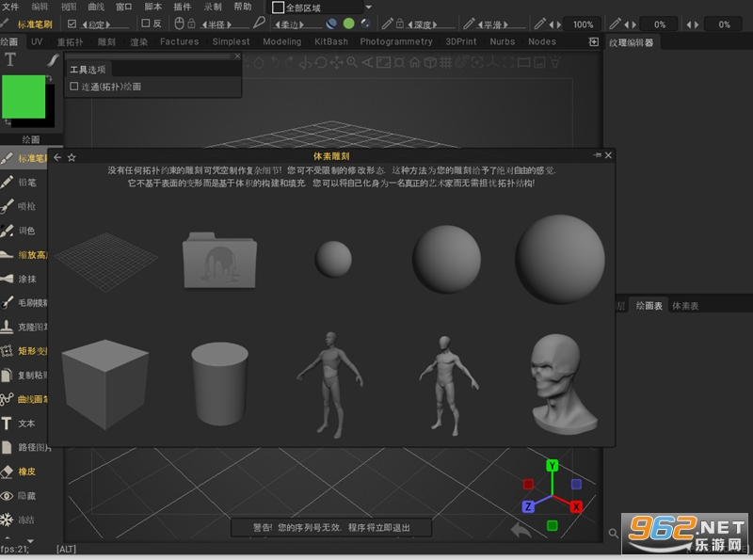Image resolution: width=753 pixels, height=560 pixels.
Task: Open the 文件 menu
Action: point(10,7)
